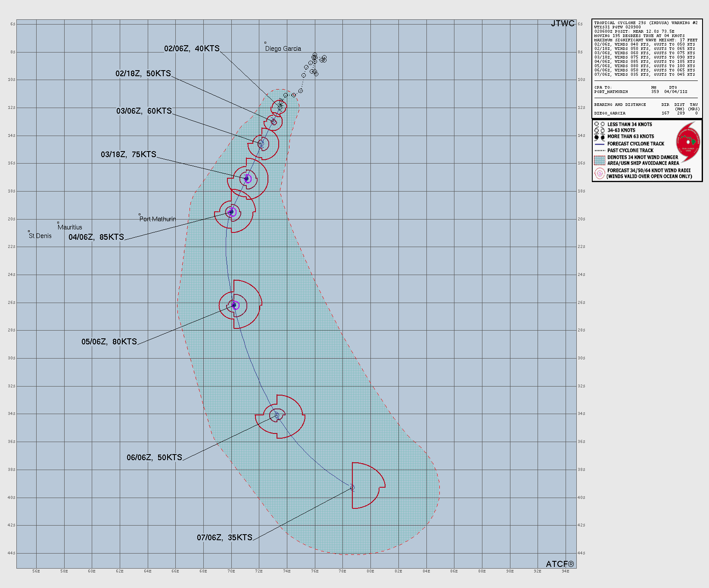Click the 02/06Z, 40KTS forecast label

[x=192, y=49]
